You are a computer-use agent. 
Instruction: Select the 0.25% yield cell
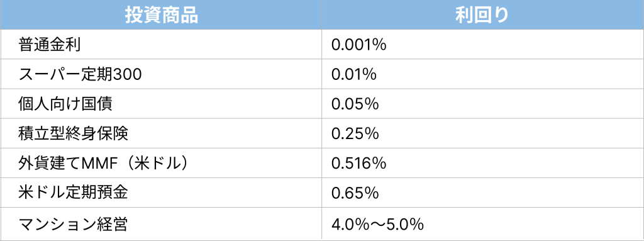pos(482,133)
